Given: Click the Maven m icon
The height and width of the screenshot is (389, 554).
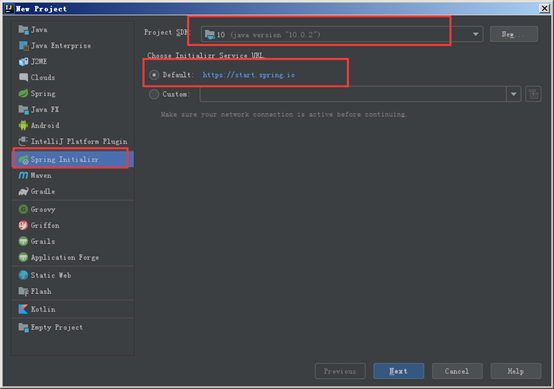Looking at the screenshot, I should [x=23, y=176].
